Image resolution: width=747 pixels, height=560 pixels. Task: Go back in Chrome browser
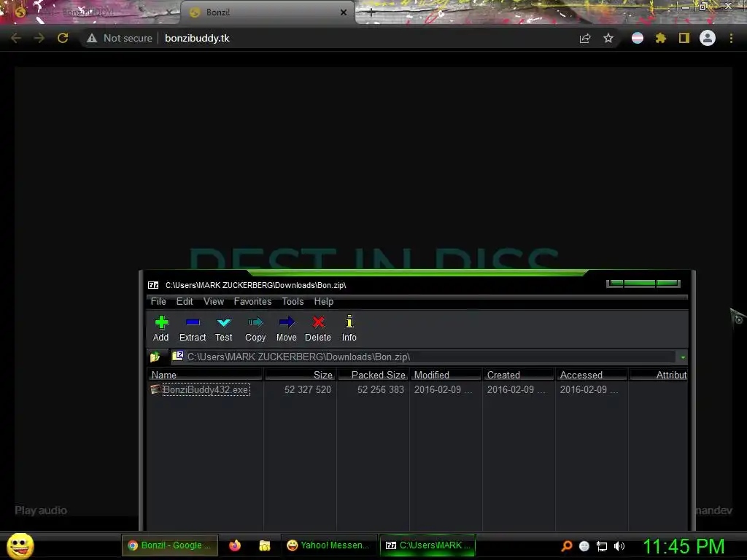(x=16, y=38)
